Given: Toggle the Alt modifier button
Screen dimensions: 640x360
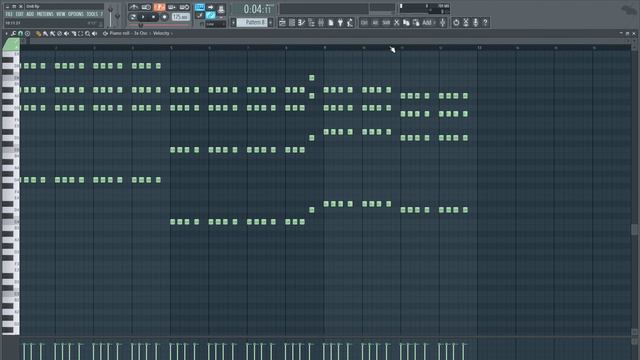Looking at the screenshot, I should click(375, 22).
